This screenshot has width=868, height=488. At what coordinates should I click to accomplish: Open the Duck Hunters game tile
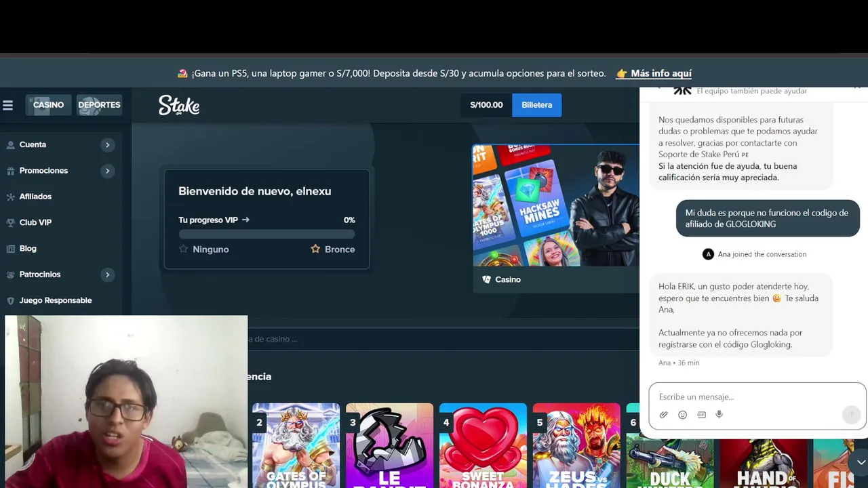[670, 463]
